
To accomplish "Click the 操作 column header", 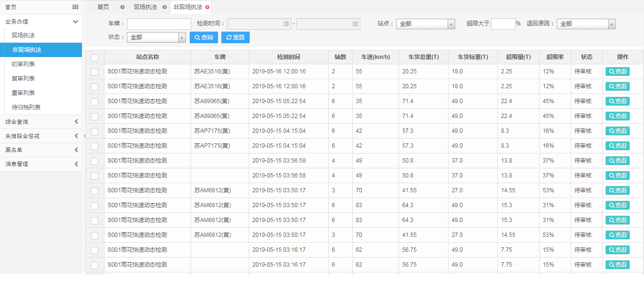I will [x=623, y=57].
